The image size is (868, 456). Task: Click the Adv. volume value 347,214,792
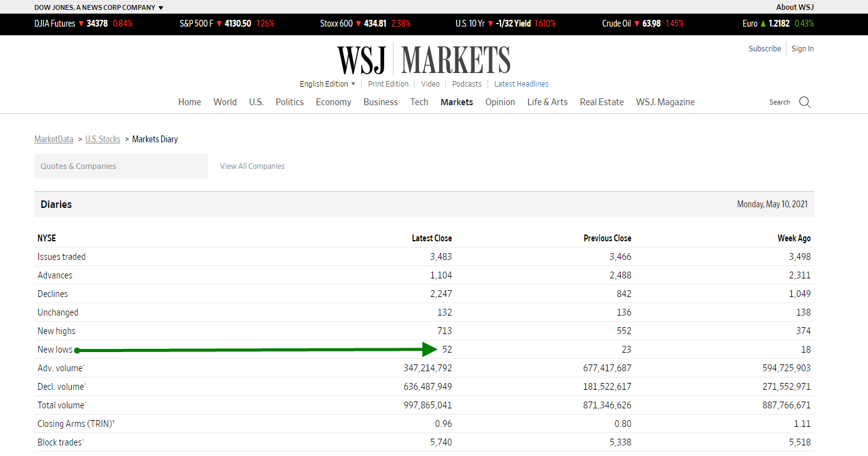coord(428,368)
